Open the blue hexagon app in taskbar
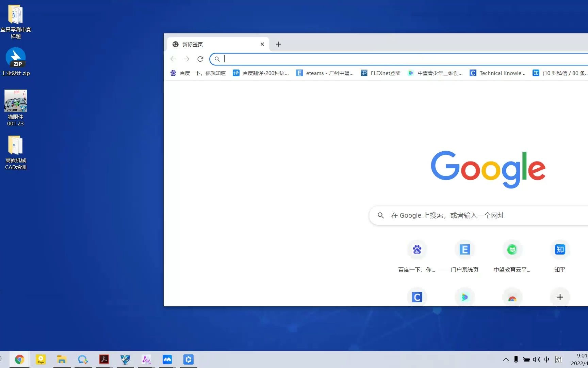This screenshot has width=588, height=368. [189, 359]
